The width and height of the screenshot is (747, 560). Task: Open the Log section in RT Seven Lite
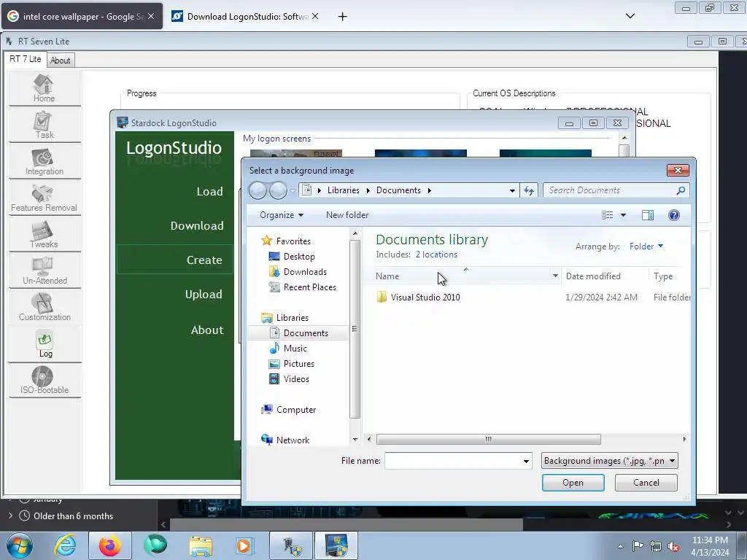(x=44, y=344)
